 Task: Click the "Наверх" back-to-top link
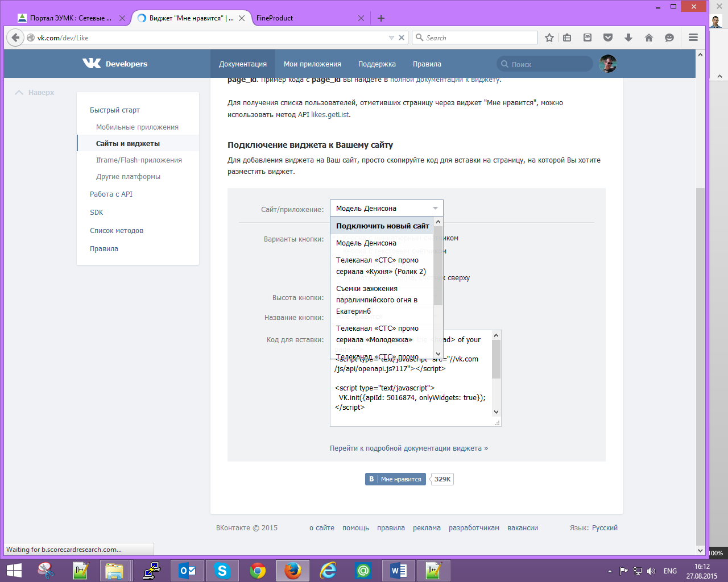pos(35,92)
